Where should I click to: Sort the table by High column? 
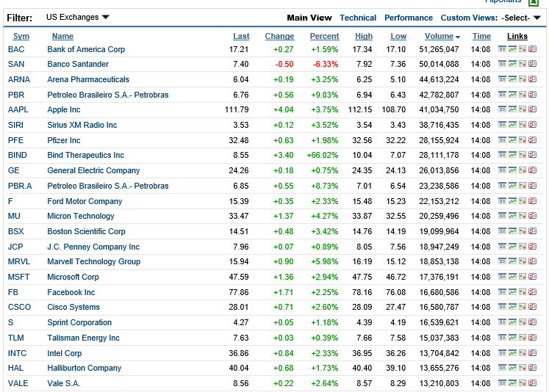pos(364,36)
